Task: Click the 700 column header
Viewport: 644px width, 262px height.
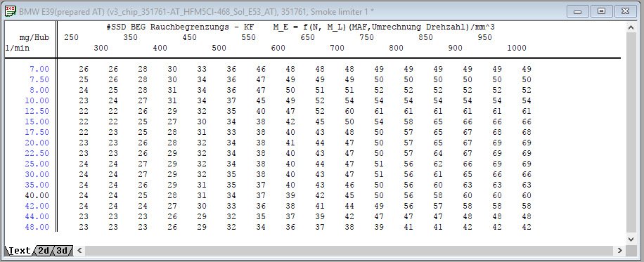Action: (x=337, y=48)
